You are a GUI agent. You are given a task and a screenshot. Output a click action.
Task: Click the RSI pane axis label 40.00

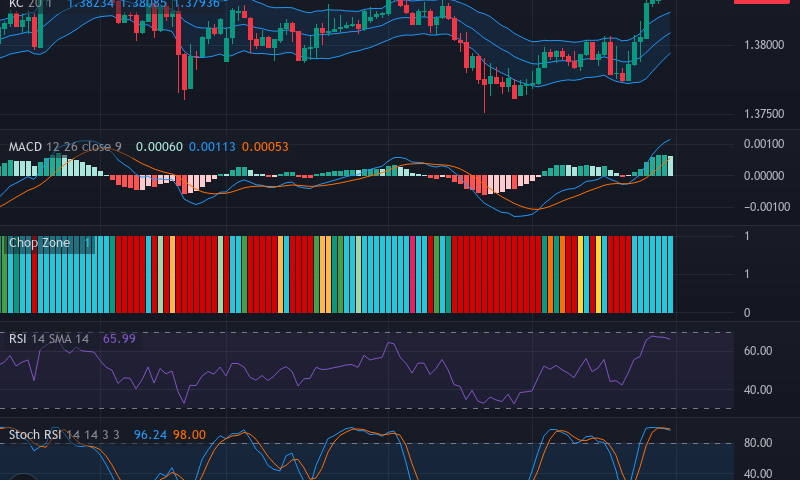click(758, 390)
